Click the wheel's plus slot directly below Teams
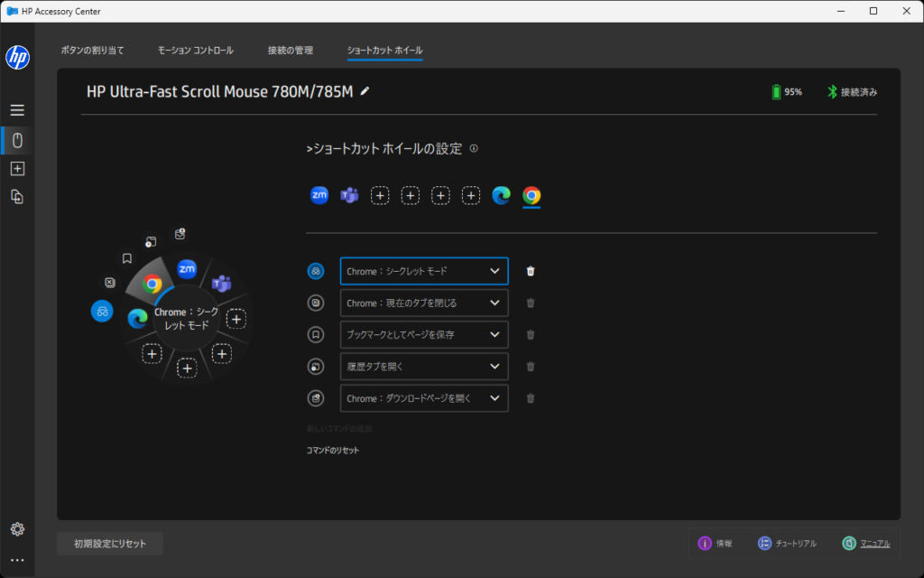The width and height of the screenshot is (924, 578). pyautogui.click(x=236, y=319)
